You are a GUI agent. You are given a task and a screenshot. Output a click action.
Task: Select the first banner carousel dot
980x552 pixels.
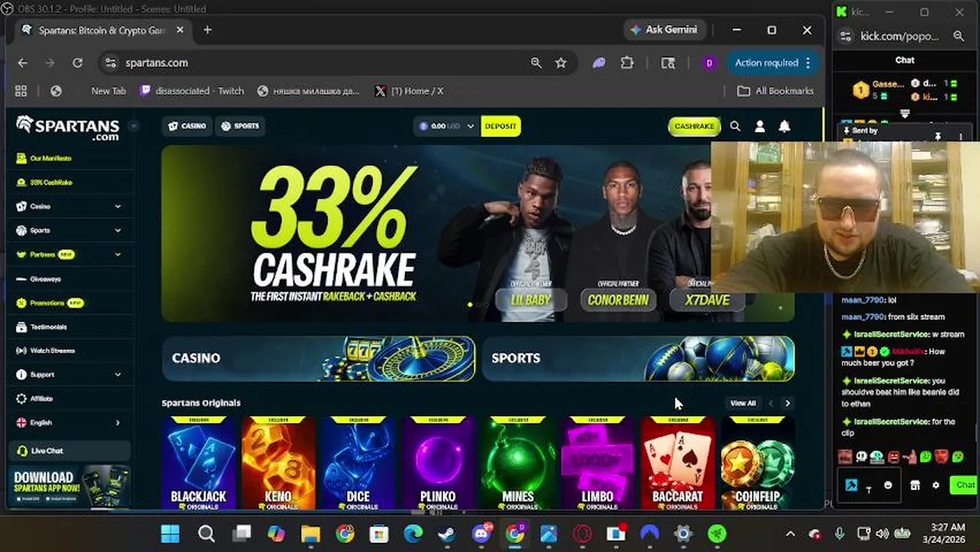click(x=470, y=305)
